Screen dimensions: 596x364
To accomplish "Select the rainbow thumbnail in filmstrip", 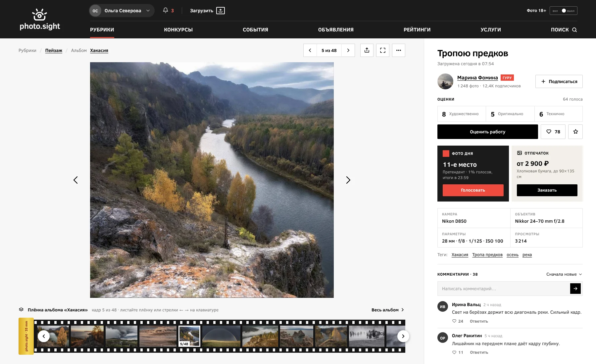I will (x=221, y=336).
